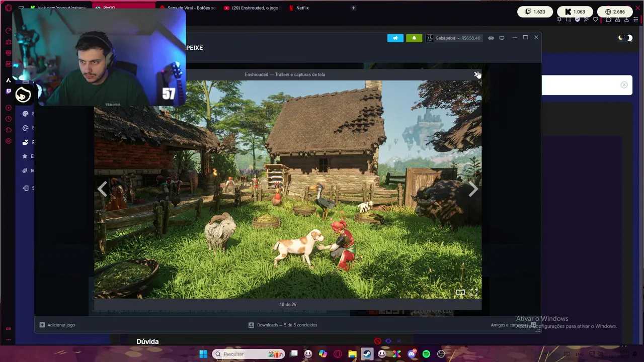Open Opera downloads toolbar icon
The height and width of the screenshot is (362, 644).
[x=627, y=20]
